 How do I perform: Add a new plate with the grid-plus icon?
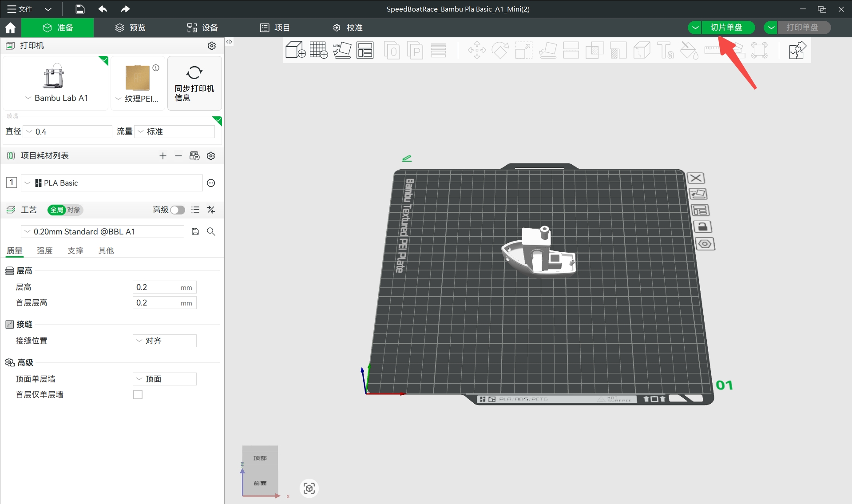(x=319, y=50)
